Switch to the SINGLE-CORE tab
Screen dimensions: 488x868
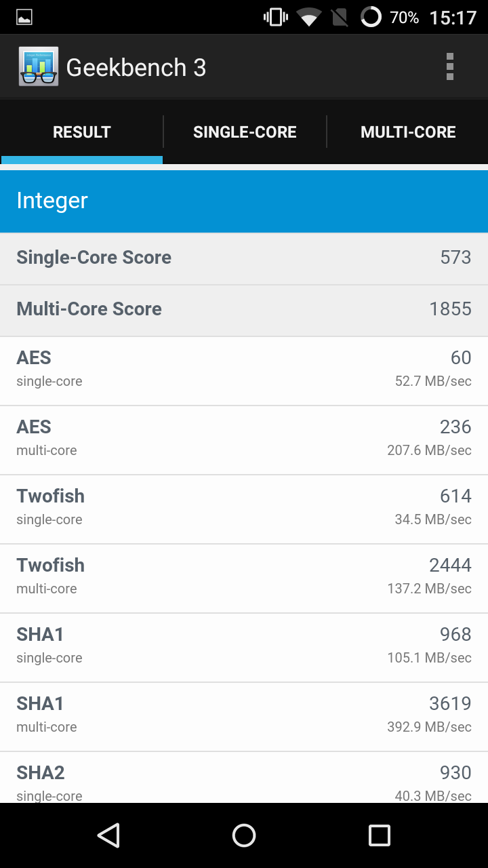point(245,132)
